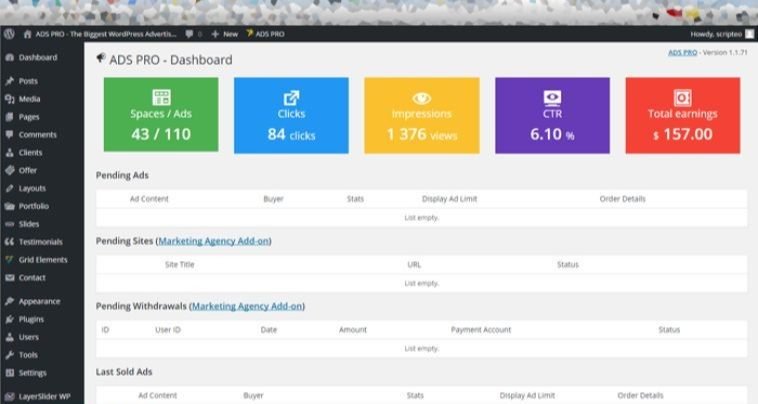Open Plugins menu label in sidebar
Viewport: 758px width, 404px height.
click(31, 319)
